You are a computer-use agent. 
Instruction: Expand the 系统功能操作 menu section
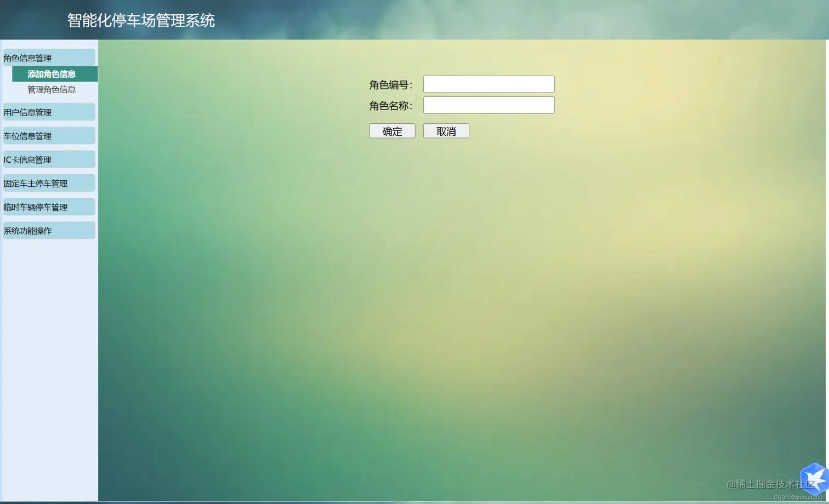coord(49,230)
